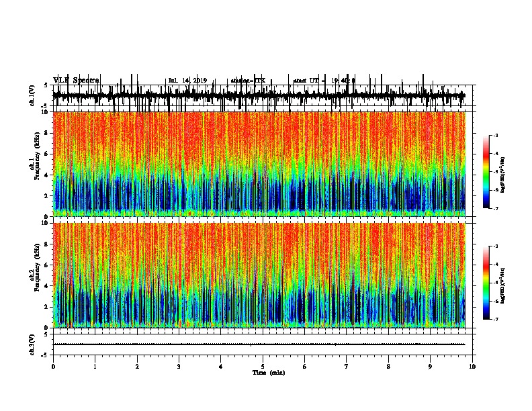This screenshot has width=532, height=411.
Task: Click the time axis tick label '4'
Action: [221, 367]
